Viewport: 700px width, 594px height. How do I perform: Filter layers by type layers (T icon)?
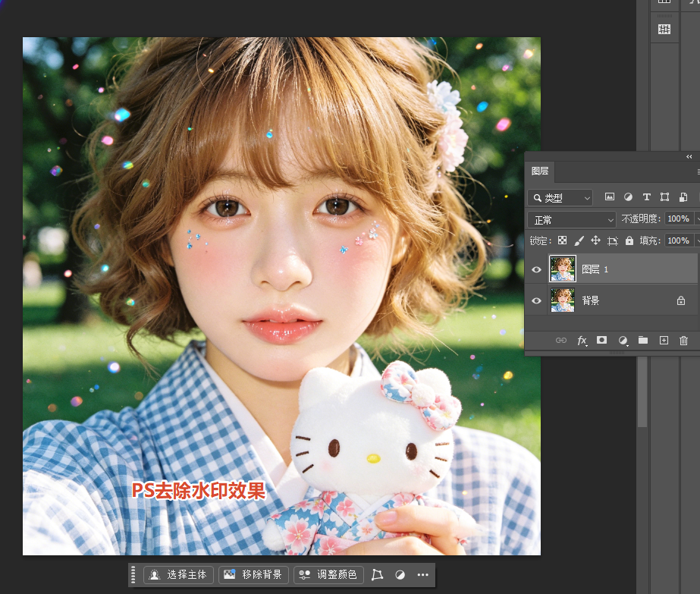(x=646, y=197)
